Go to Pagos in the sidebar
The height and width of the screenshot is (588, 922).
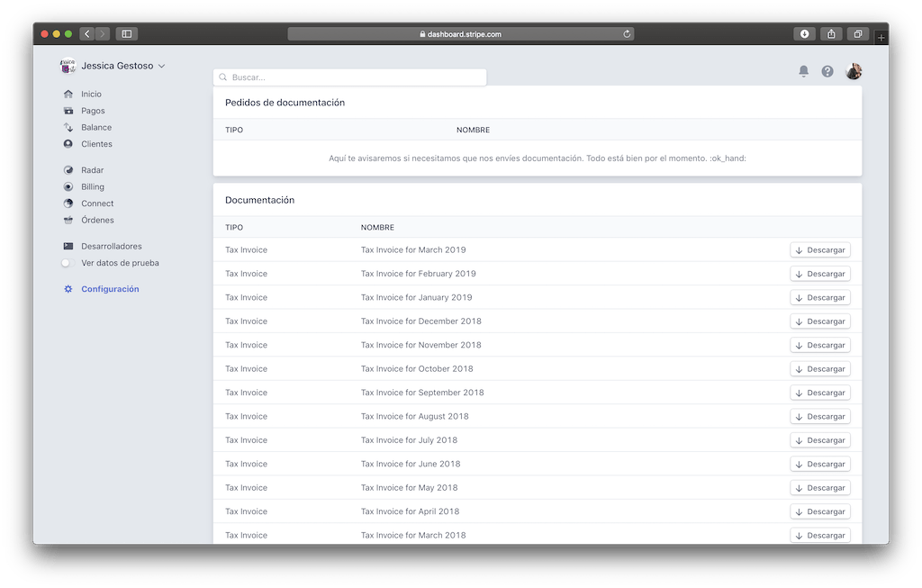click(x=93, y=111)
